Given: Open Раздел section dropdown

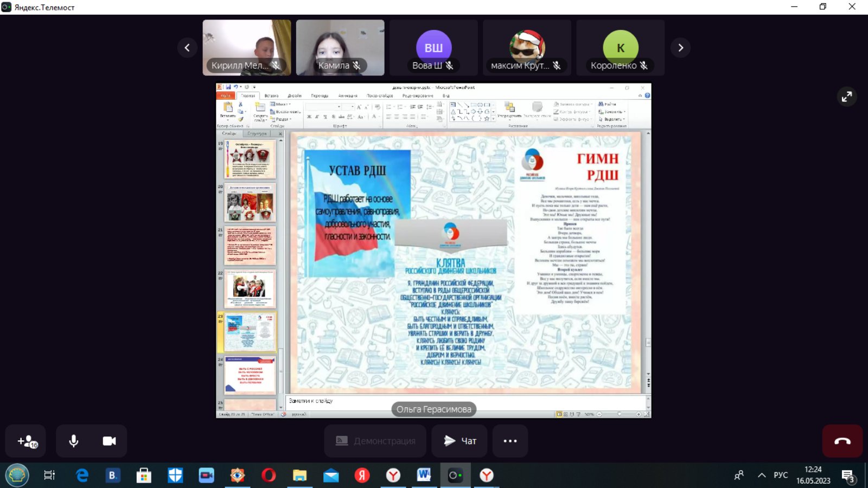Looking at the screenshot, I should [280, 119].
